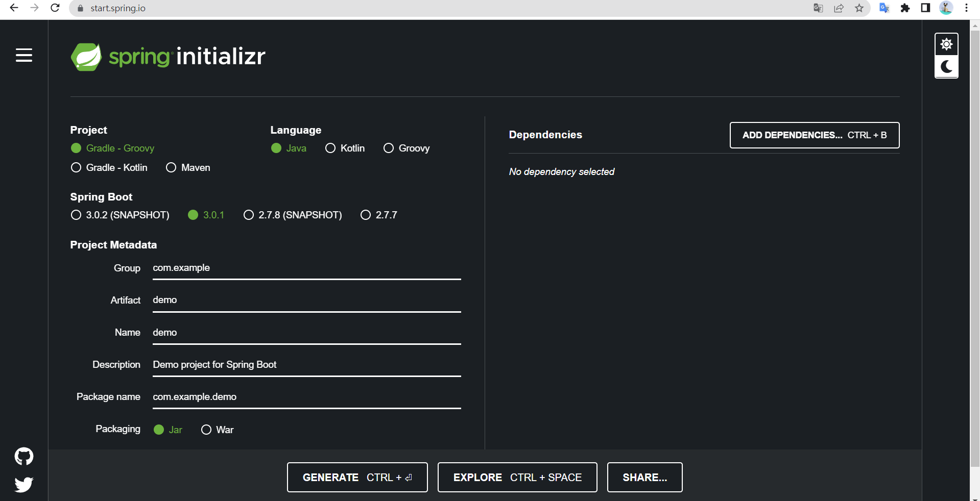View site security lock information
The height and width of the screenshot is (501, 980).
pyautogui.click(x=80, y=8)
